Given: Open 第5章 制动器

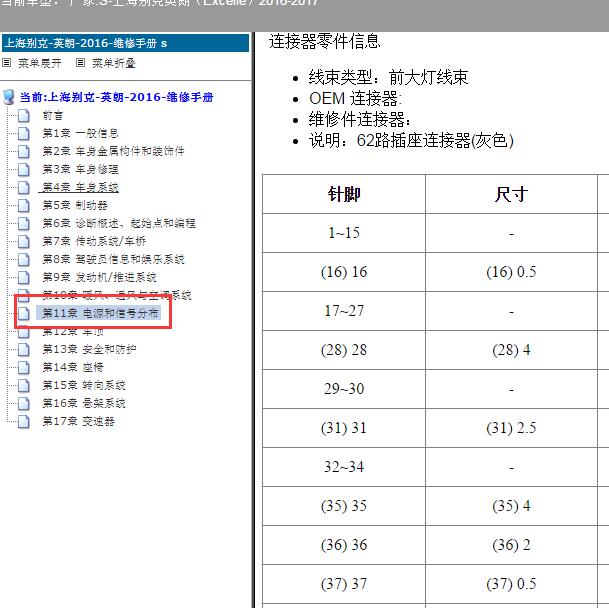Looking at the screenshot, I should pos(75,205).
